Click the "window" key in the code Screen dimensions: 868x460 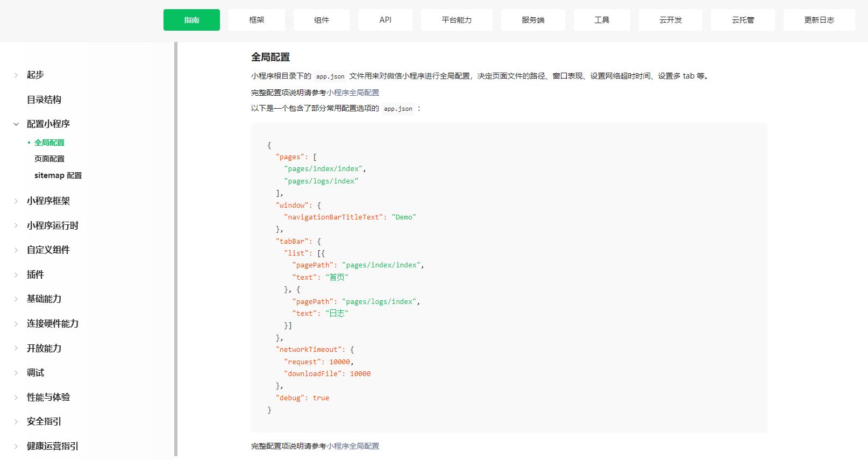[x=292, y=205]
